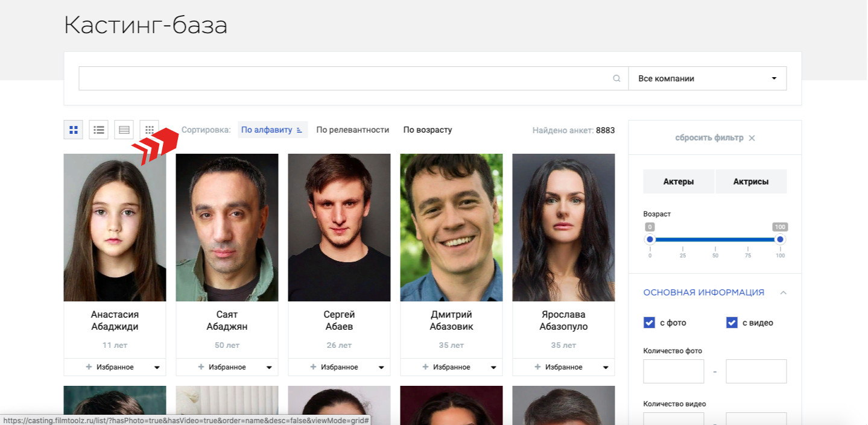Open Дмитрий Абазовик photo
868x425 pixels.
click(x=451, y=227)
